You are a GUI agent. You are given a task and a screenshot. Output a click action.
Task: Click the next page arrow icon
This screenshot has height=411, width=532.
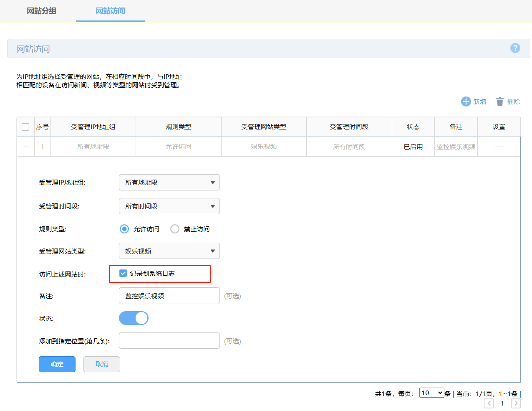[x=515, y=403]
